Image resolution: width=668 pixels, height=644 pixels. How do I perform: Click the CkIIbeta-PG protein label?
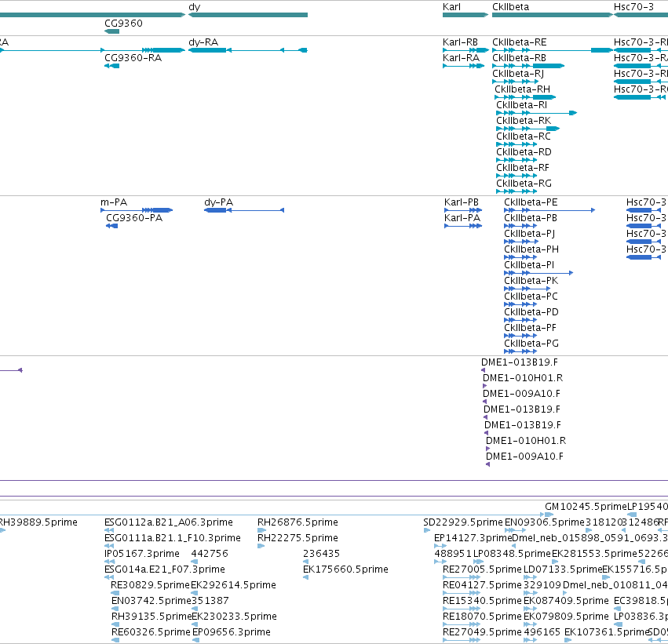pyautogui.click(x=531, y=344)
